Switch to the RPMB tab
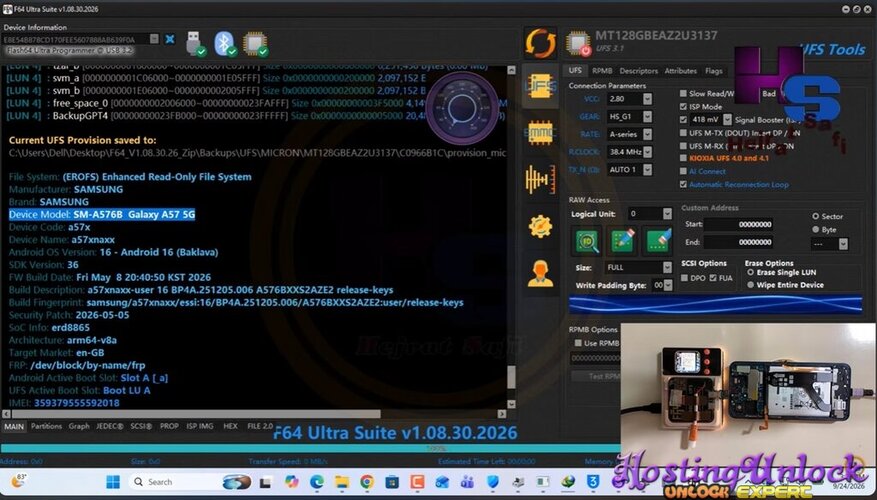Screen dimensions: 877x500 602,71
